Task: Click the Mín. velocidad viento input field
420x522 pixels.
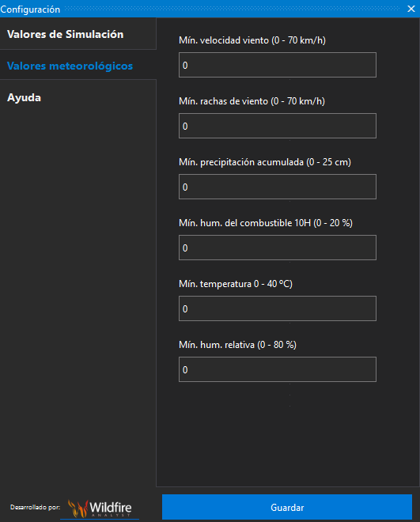Action: click(x=277, y=65)
